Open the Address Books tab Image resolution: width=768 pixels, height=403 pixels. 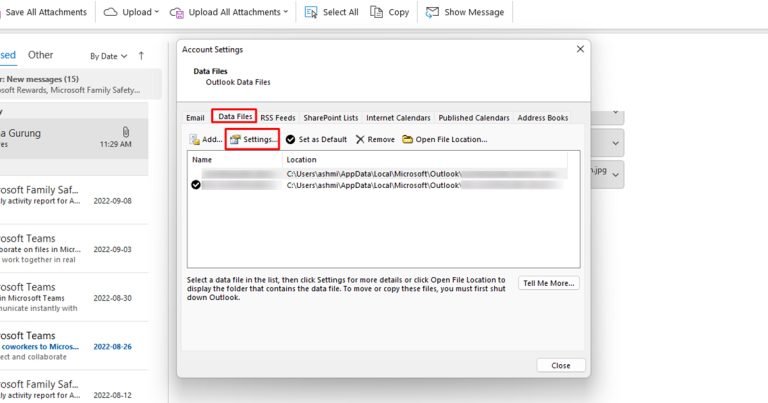point(543,118)
